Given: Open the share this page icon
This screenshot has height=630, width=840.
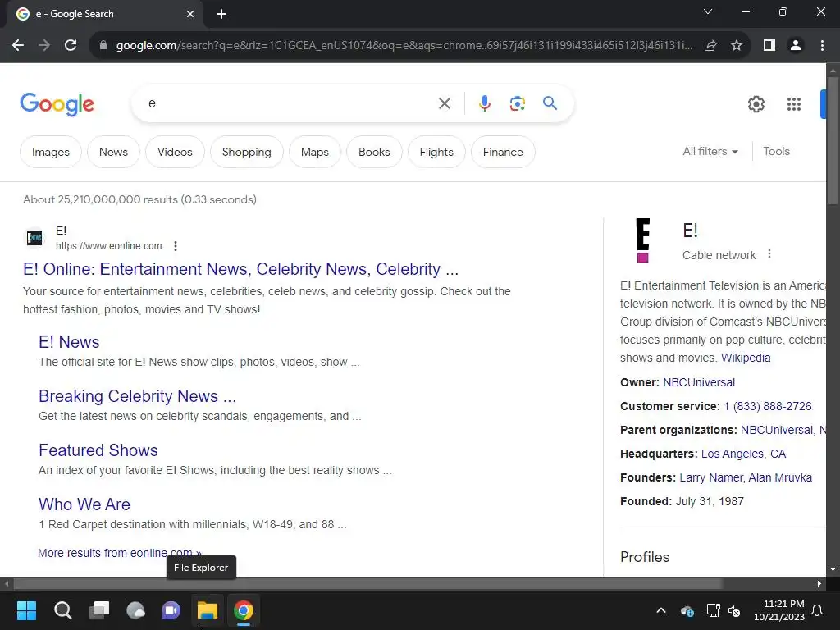Looking at the screenshot, I should 710,46.
